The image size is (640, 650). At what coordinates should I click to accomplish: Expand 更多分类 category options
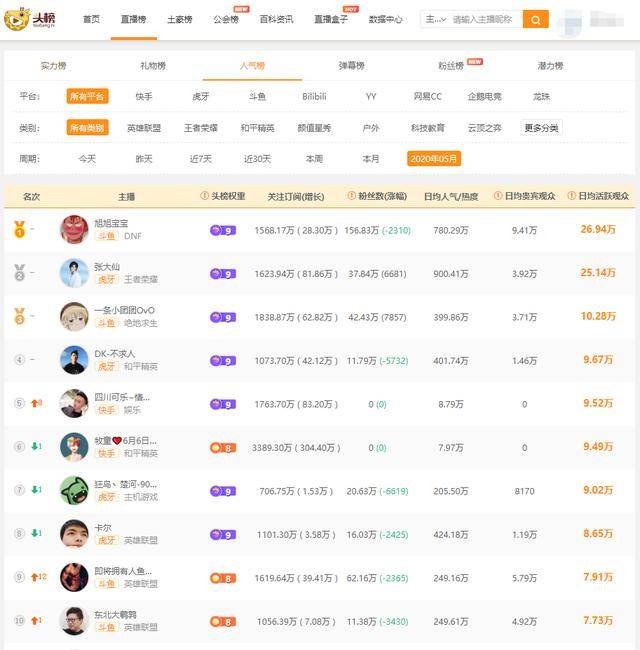coord(541,128)
